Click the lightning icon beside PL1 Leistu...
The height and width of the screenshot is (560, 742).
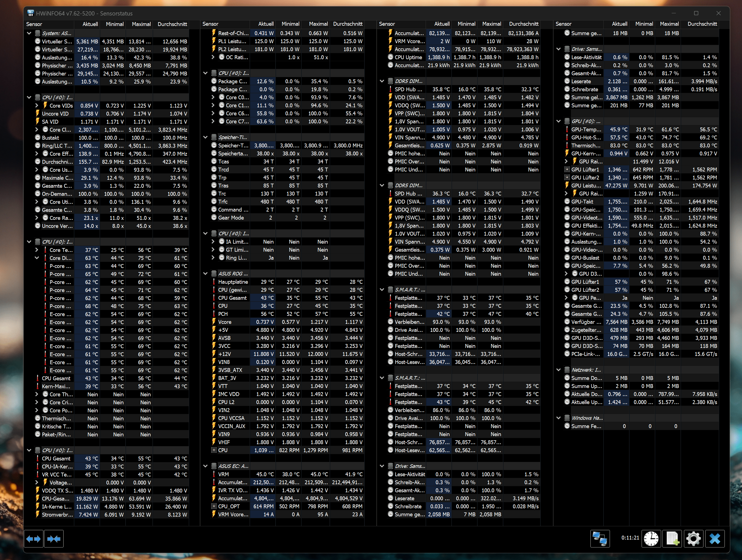[x=214, y=41]
